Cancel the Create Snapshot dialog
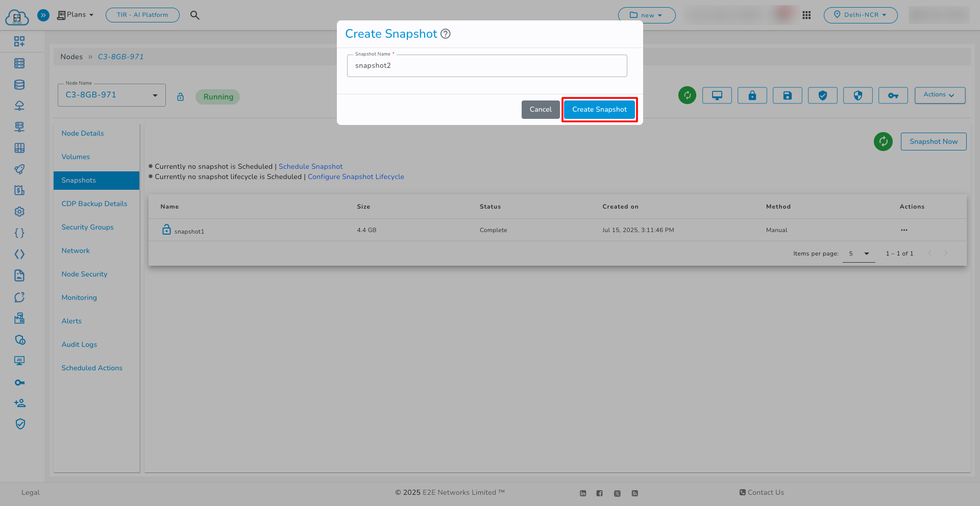This screenshot has width=980, height=506. click(540, 109)
